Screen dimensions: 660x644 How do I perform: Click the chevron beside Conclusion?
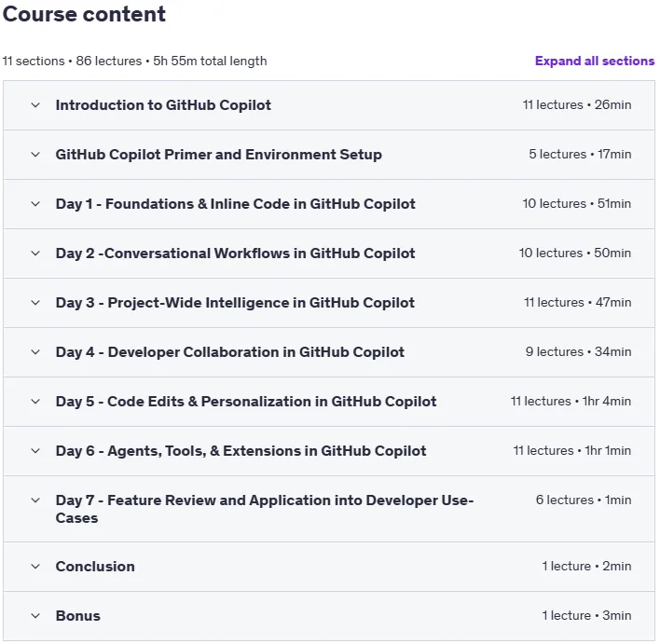(35, 567)
